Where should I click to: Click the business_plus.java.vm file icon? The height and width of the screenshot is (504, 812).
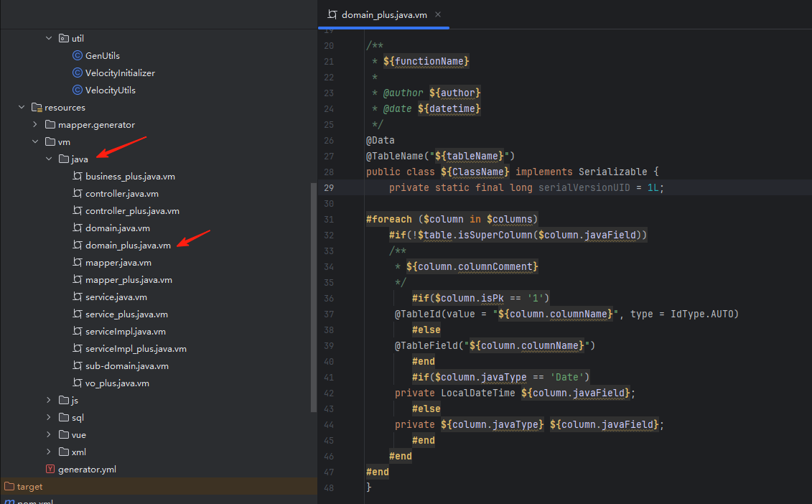[x=77, y=176]
